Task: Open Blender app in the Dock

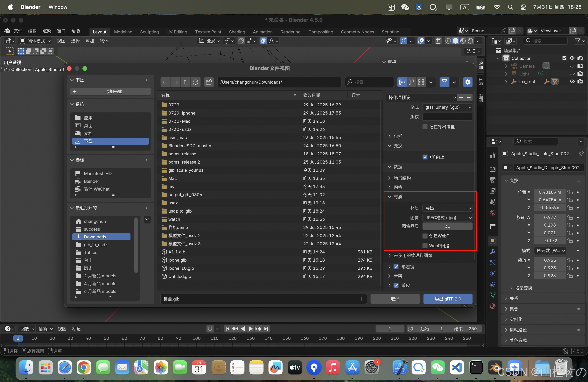Action: point(495,368)
